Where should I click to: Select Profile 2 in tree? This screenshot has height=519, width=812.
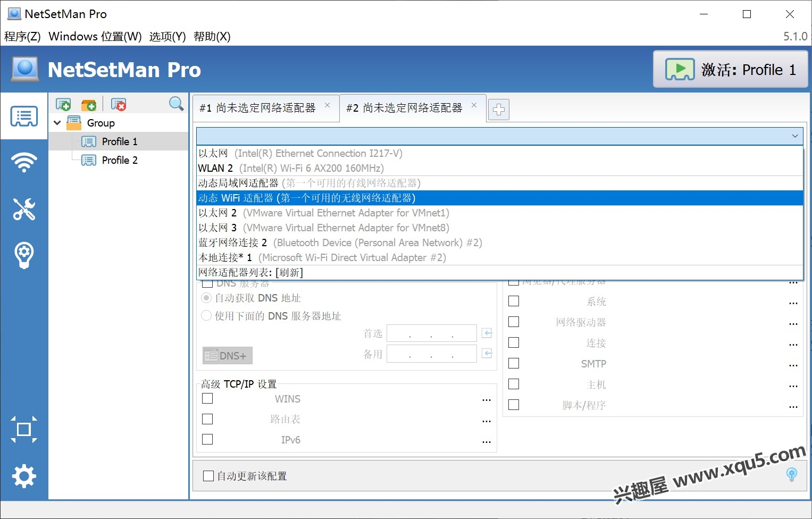coord(120,160)
